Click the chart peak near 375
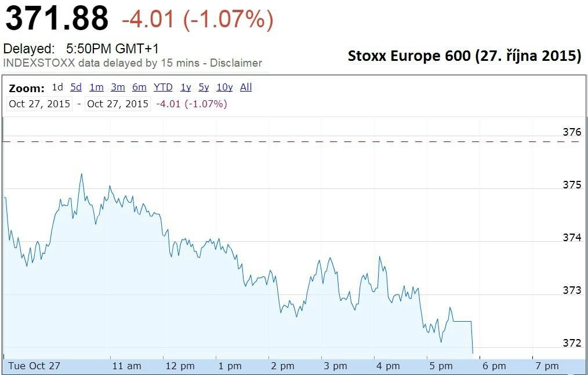The width and height of the screenshot is (588, 375). point(81,174)
